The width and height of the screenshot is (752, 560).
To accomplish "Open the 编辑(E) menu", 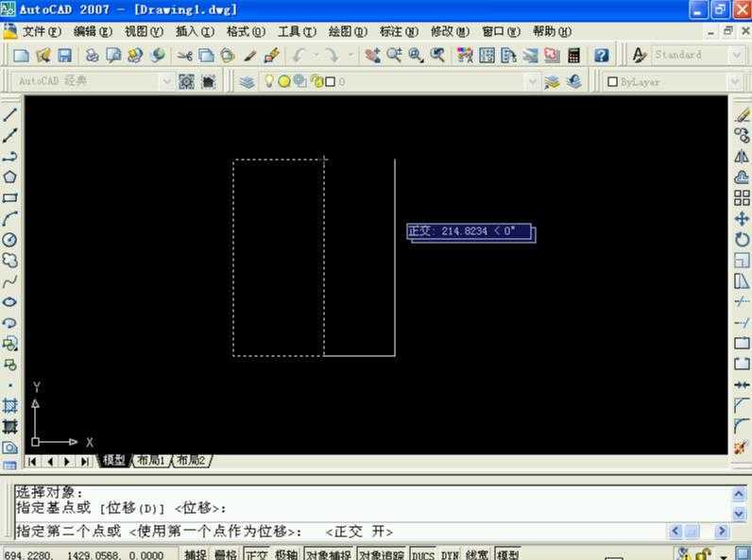I will [x=93, y=32].
